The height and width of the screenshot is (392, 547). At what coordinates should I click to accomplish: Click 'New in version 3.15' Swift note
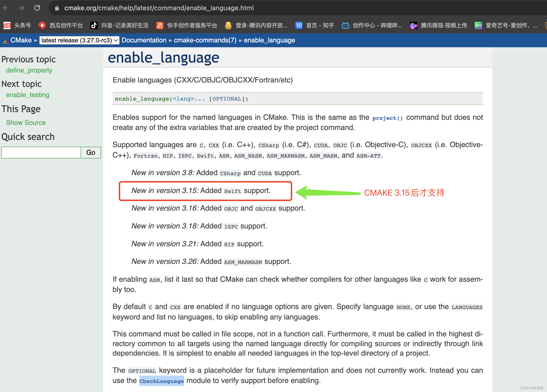[x=201, y=191]
